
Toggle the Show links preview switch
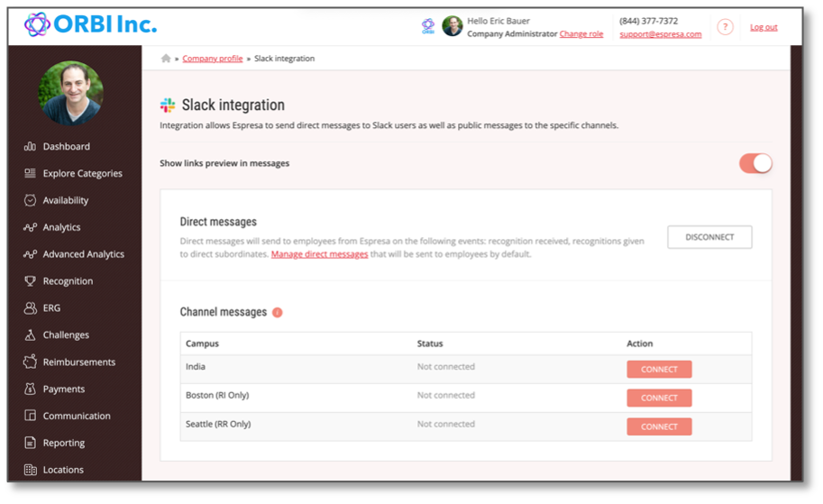755,163
